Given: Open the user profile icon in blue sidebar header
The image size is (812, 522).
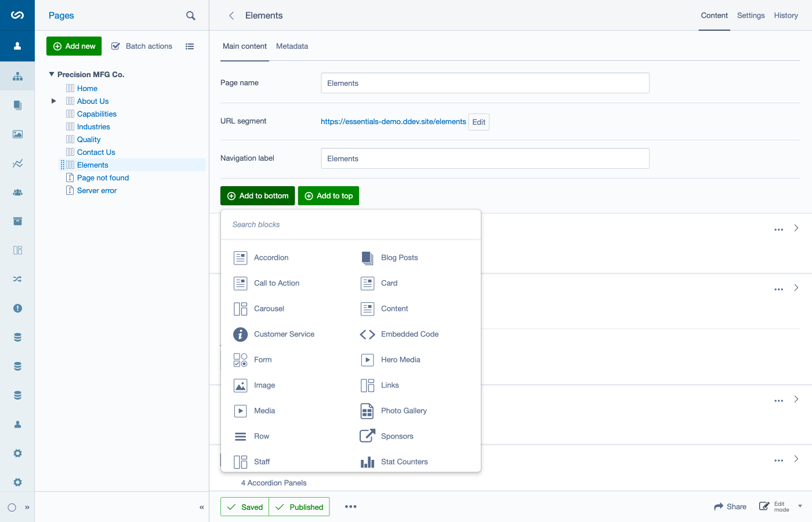Looking at the screenshot, I should 17,46.
